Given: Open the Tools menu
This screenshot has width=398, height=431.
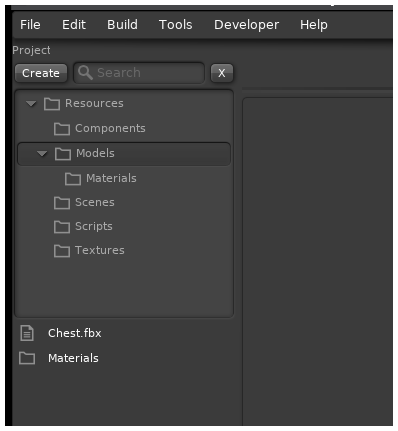Looking at the screenshot, I should [x=176, y=25].
